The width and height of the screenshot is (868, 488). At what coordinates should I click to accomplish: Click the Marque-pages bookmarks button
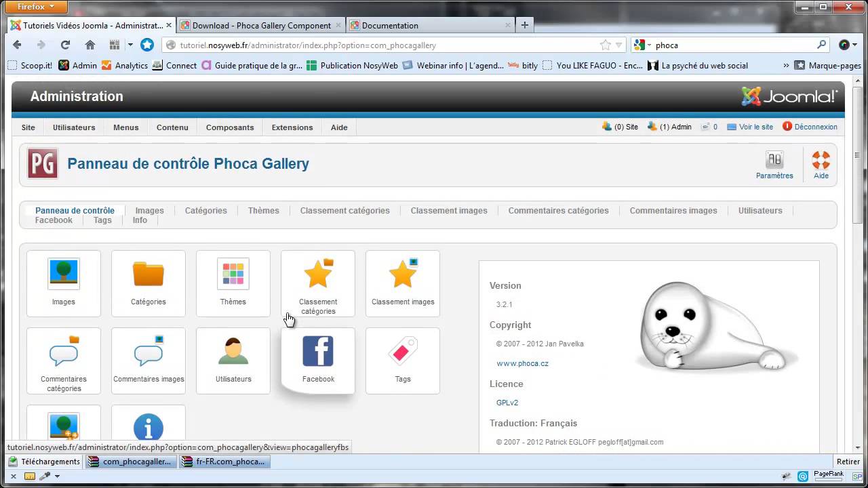[828, 66]
